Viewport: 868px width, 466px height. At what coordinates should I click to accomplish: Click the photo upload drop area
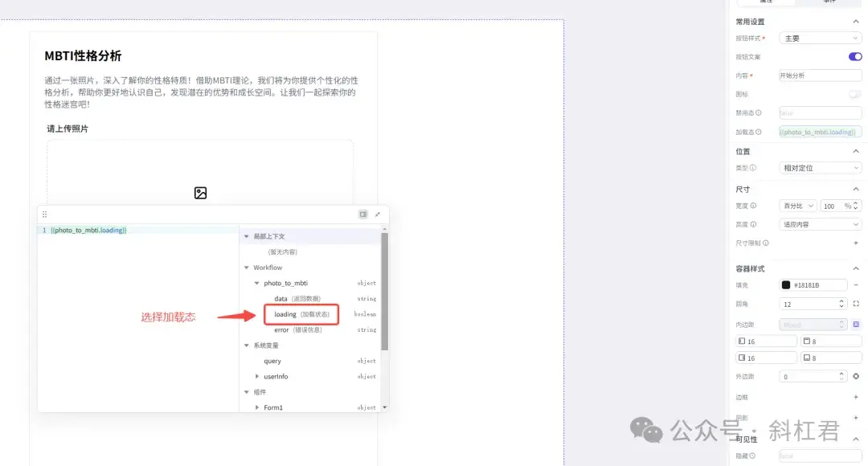click(x=200, y=172)
